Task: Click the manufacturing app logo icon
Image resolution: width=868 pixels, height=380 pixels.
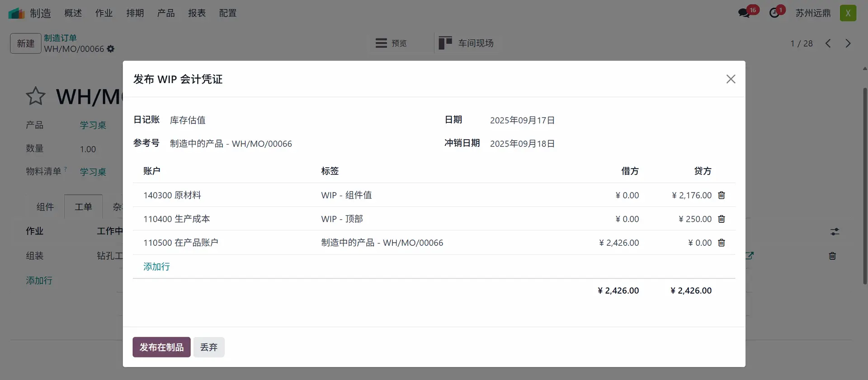Action: point(16,13)
